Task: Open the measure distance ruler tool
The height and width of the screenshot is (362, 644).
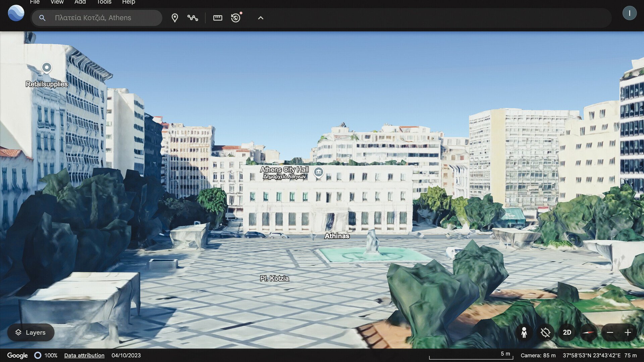Action: [x=218, y=18]
